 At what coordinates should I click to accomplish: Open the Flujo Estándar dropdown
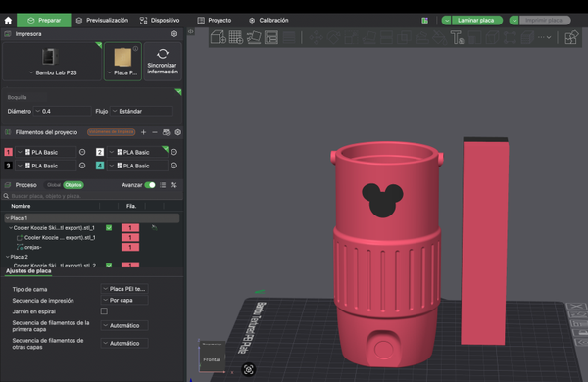(x=142, y=111)
